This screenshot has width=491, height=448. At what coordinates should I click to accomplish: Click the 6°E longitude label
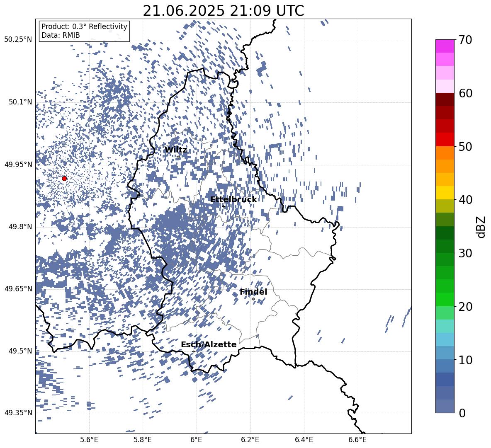tap(196, 440)
